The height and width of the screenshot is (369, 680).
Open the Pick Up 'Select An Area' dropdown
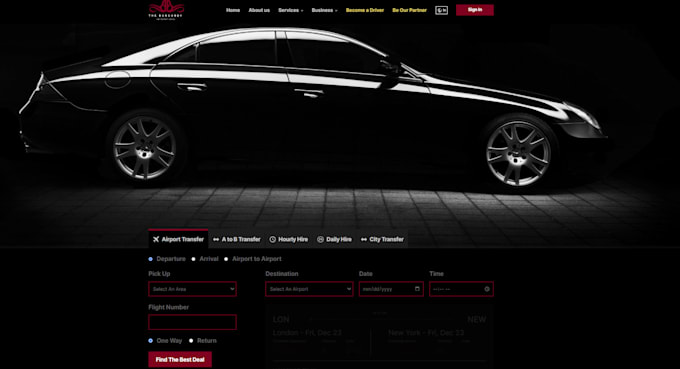193,289
